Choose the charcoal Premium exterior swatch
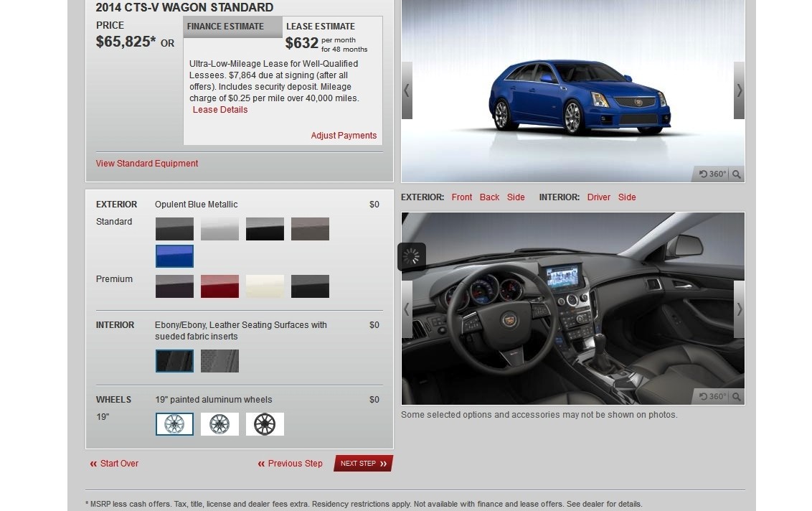 coord(310,286)
